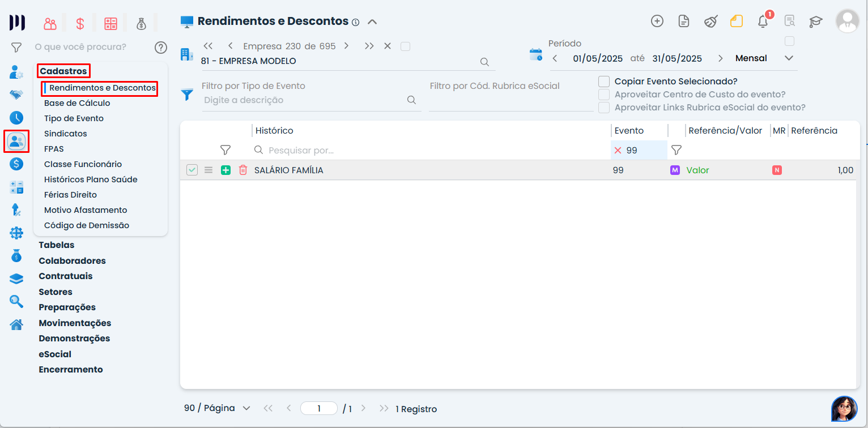The image size is (868, 428).
Task: Tick Aproveitar Links Rubrica eSocial checkbox
Action: 604,108
